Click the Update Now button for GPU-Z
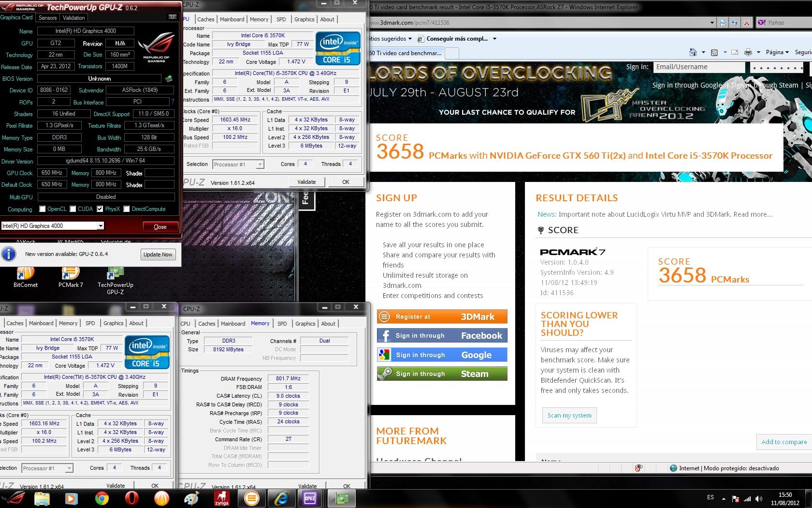 click(x=158, y=254)
